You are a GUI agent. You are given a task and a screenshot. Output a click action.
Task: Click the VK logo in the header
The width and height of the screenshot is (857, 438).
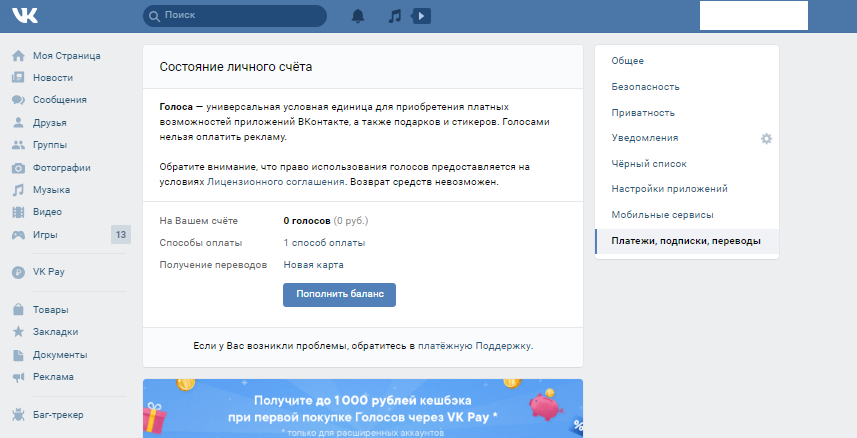(x=25, y=15)
